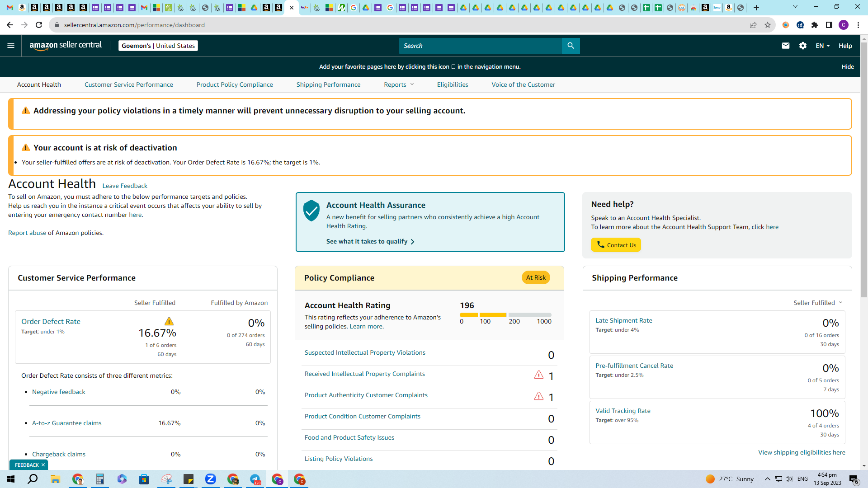Click the Chrome profile avatar
Viewport: 868px width, 488px height.
(844, 25)
